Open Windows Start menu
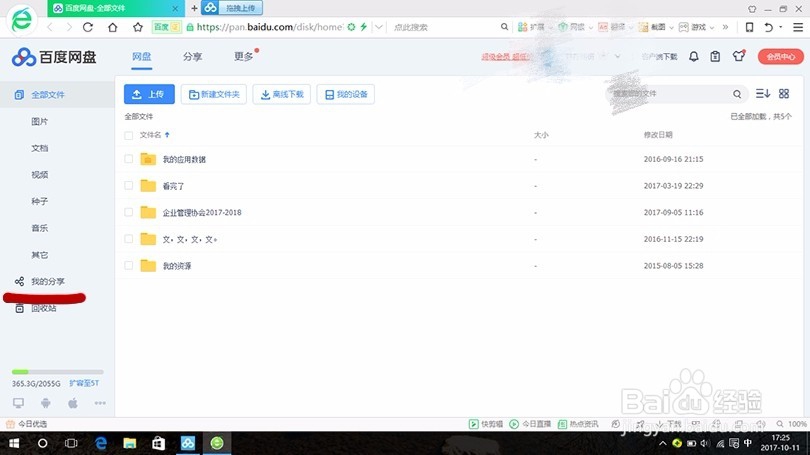Viewport: 810px width, 455px height. (x=14, y=443)
